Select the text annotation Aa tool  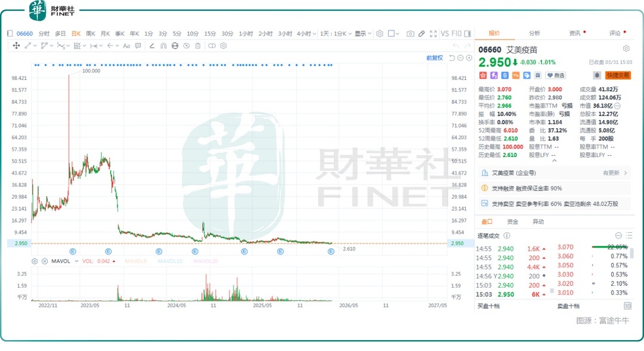(x=126, y=46)
